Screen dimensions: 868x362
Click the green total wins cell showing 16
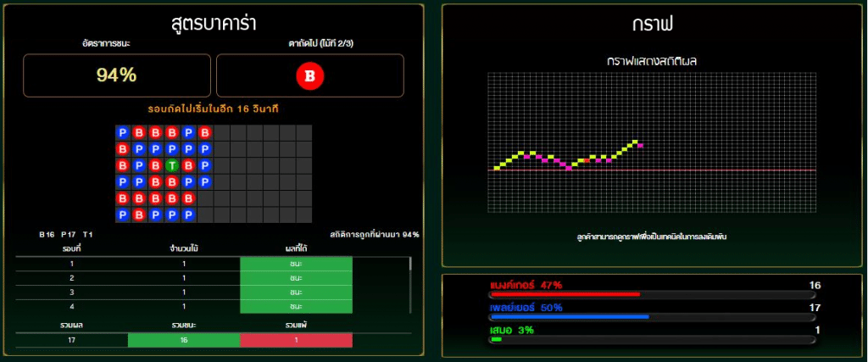pyautogui.click(x=183, y=340)
